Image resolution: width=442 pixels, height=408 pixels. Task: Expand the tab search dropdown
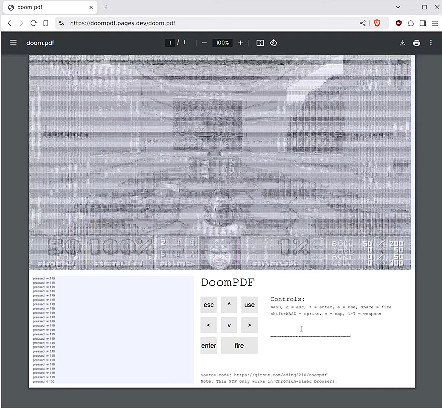click(398, 7)
